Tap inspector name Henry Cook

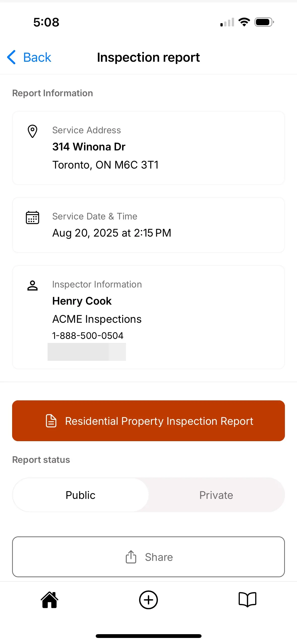tap(82, 301)
